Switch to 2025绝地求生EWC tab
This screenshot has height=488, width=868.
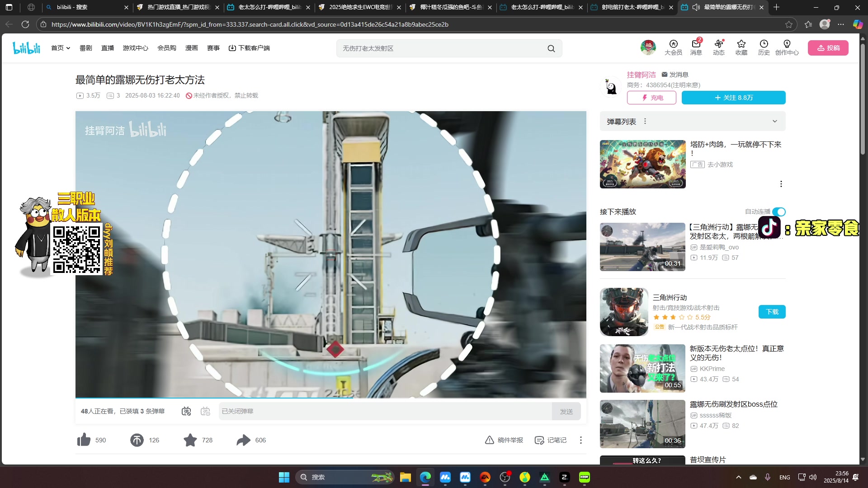coord(360,7)
